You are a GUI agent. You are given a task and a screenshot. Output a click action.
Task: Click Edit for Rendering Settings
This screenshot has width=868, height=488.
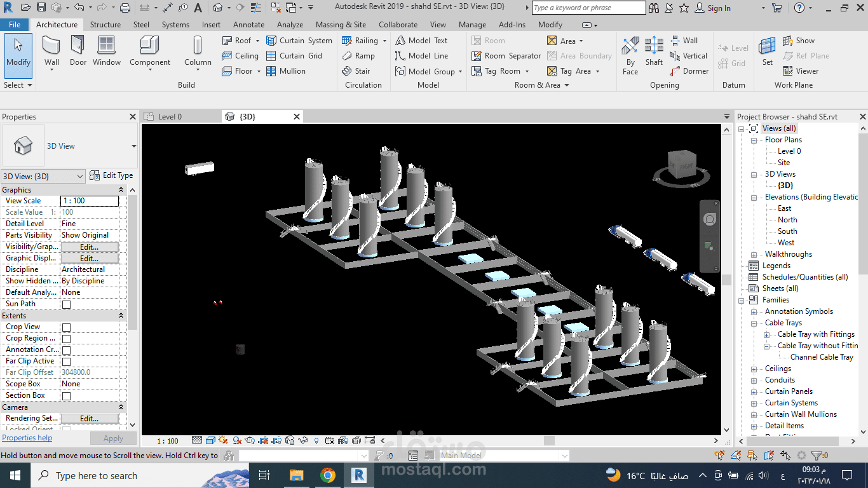[89, 418]
